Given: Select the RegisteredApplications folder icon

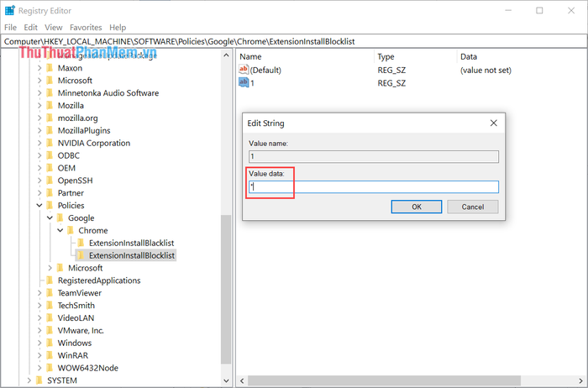Looking at the screenshot, I should click(50, 281).
